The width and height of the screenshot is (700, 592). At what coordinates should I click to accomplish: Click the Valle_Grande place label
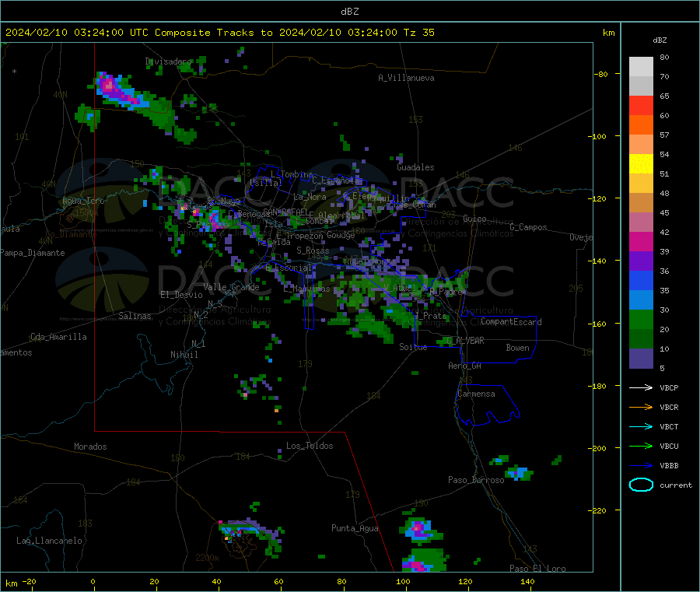coord(231,287)
